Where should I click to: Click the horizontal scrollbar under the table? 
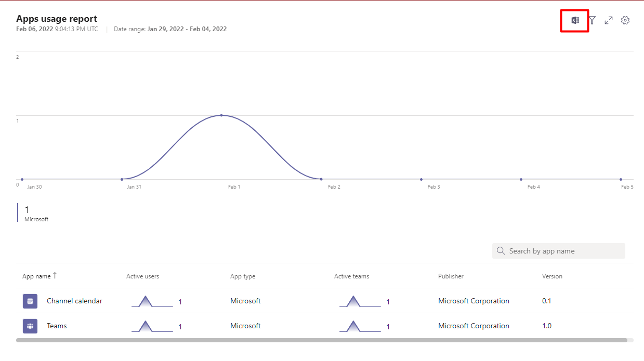point(322,340)
